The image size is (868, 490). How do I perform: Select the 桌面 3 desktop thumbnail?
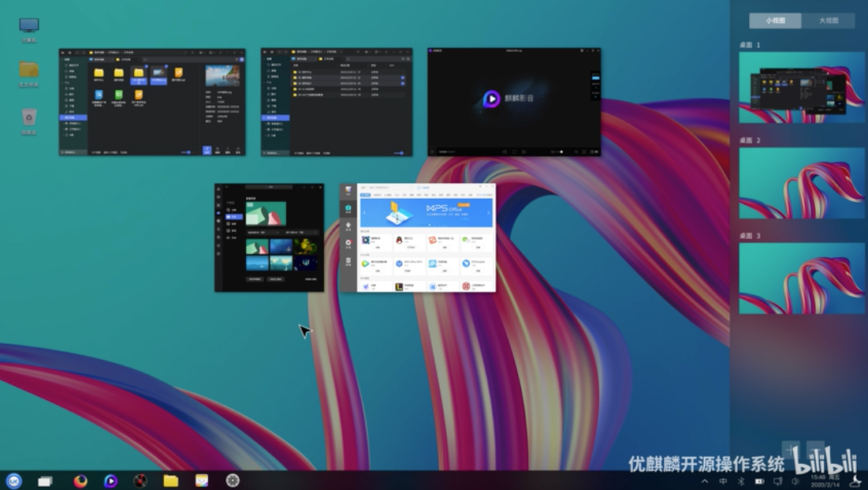coord(802,278)
